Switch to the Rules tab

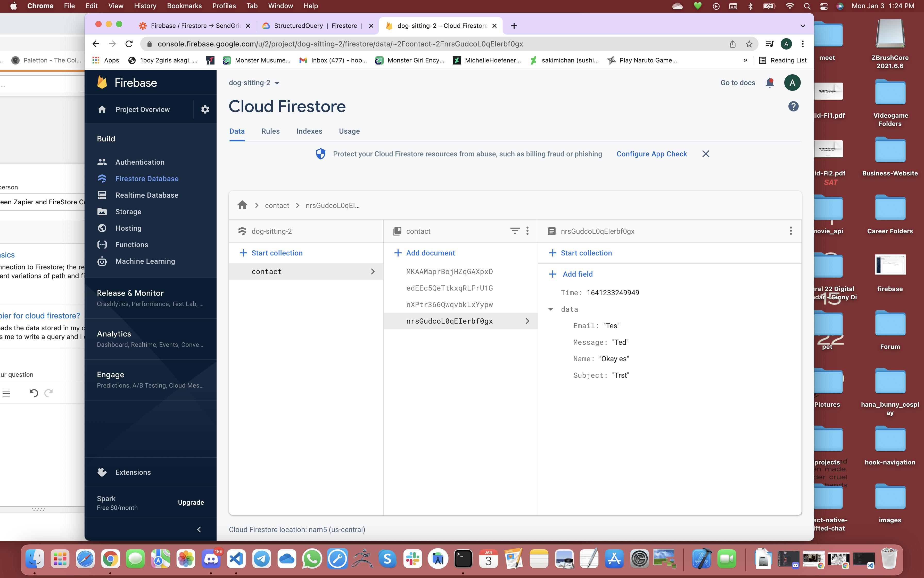click(270, 131)
